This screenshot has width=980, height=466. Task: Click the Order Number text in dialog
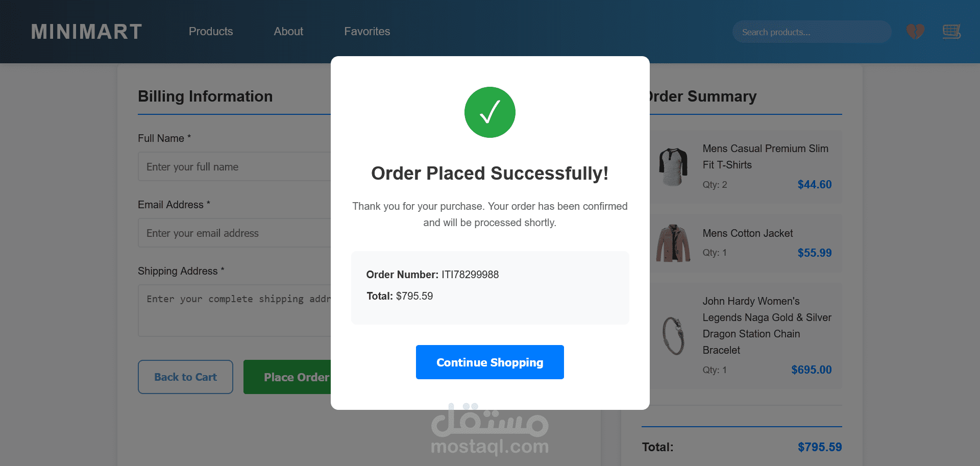click(432, 275)
